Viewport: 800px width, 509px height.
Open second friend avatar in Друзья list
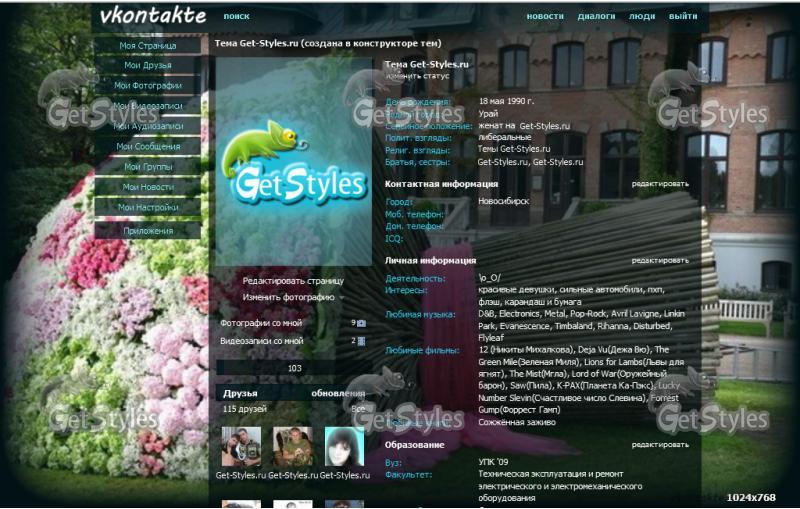point(293,447)
